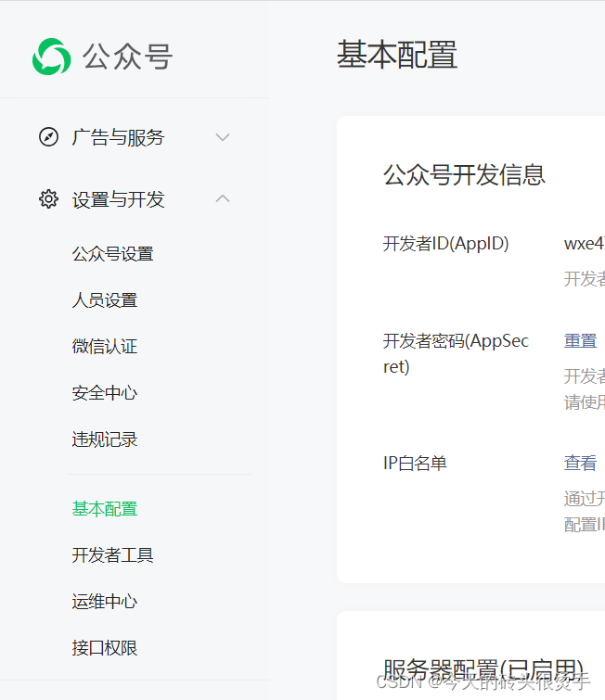This screenshot has width=605, height=700.
Task: View 违规记录 sidebar item
Action: point(105,439)
